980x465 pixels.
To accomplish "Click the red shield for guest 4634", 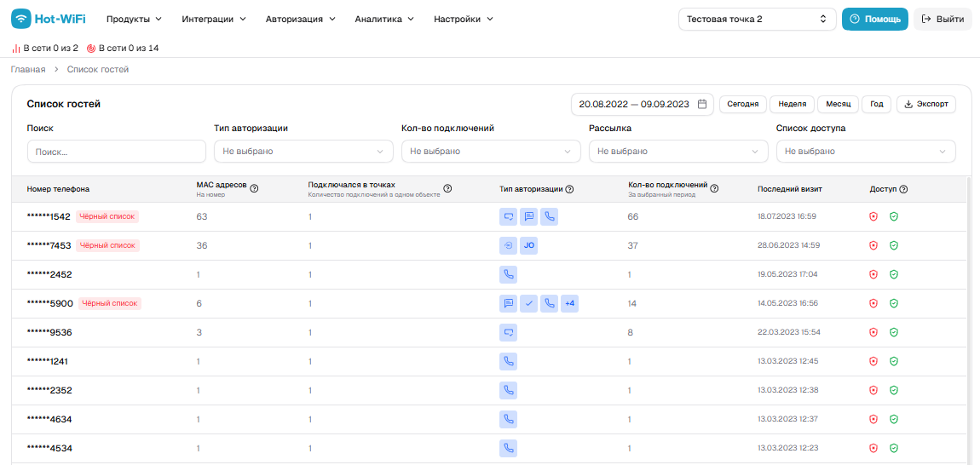I will click(873, 419).
